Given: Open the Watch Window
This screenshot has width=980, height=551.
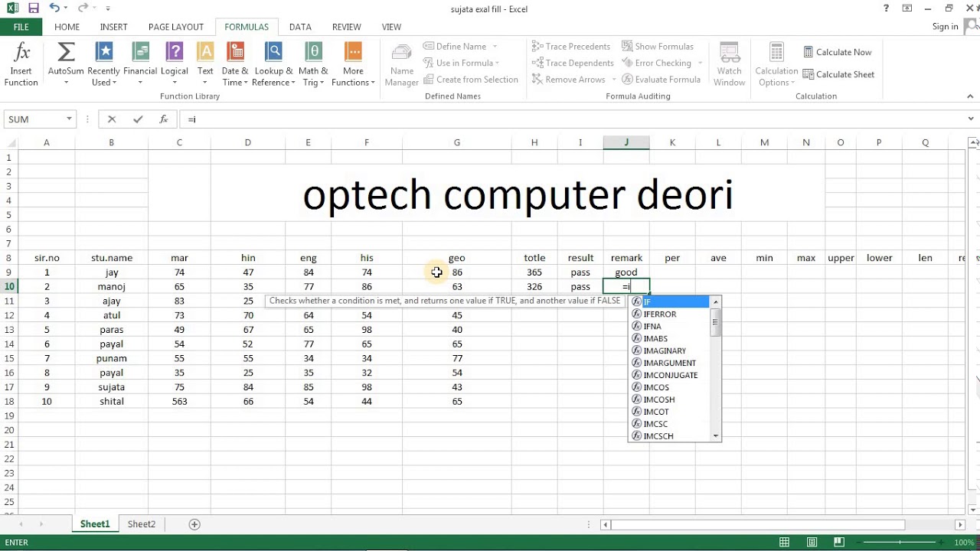Looking at the screenshot, I should (729, 65).
